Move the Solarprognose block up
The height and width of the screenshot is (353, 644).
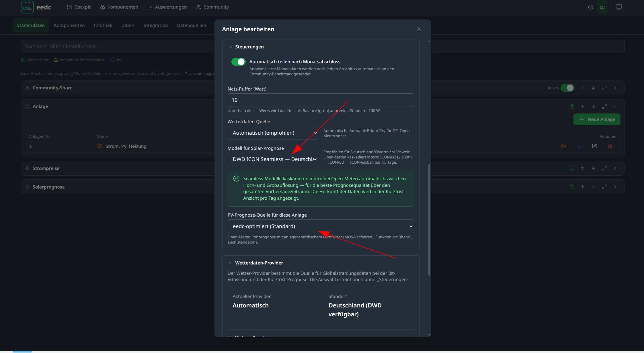(582, 187)
